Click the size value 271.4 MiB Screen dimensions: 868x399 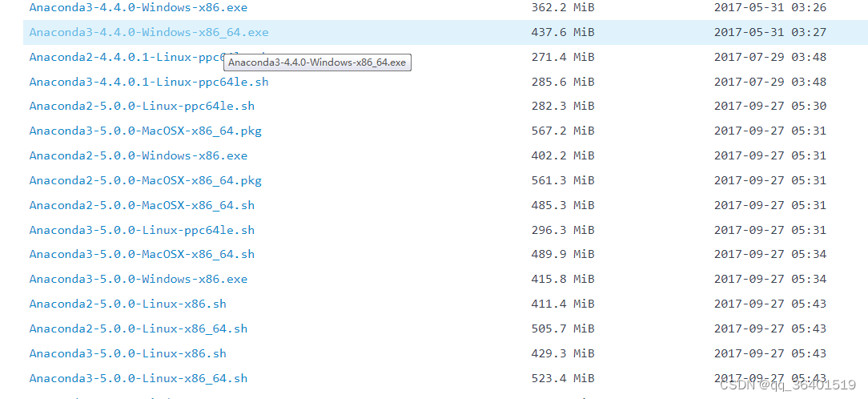(x=562, y=57)
